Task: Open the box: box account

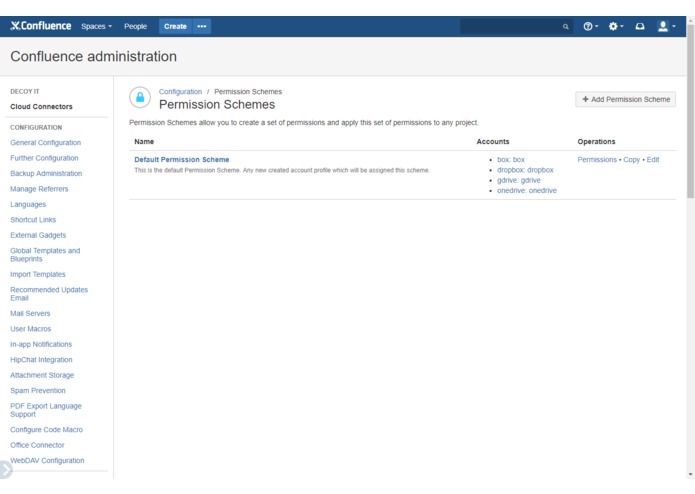Action: (x=511, y=159)
